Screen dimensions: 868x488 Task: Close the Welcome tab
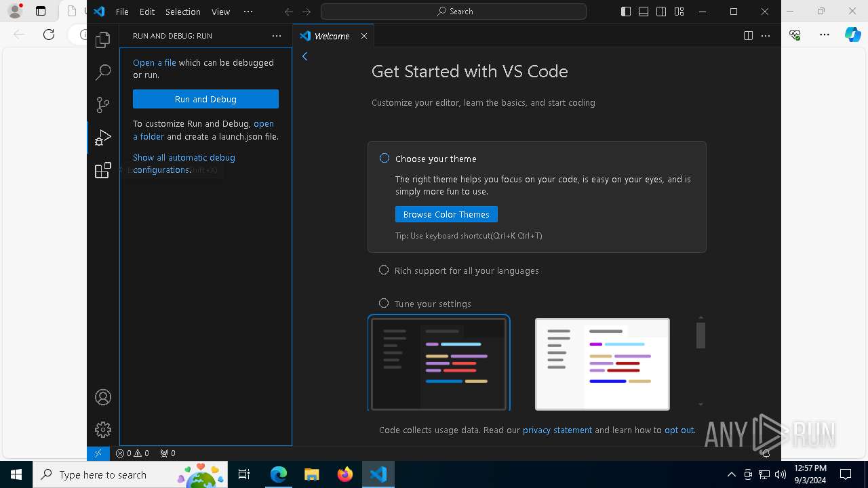pos(364,36)
